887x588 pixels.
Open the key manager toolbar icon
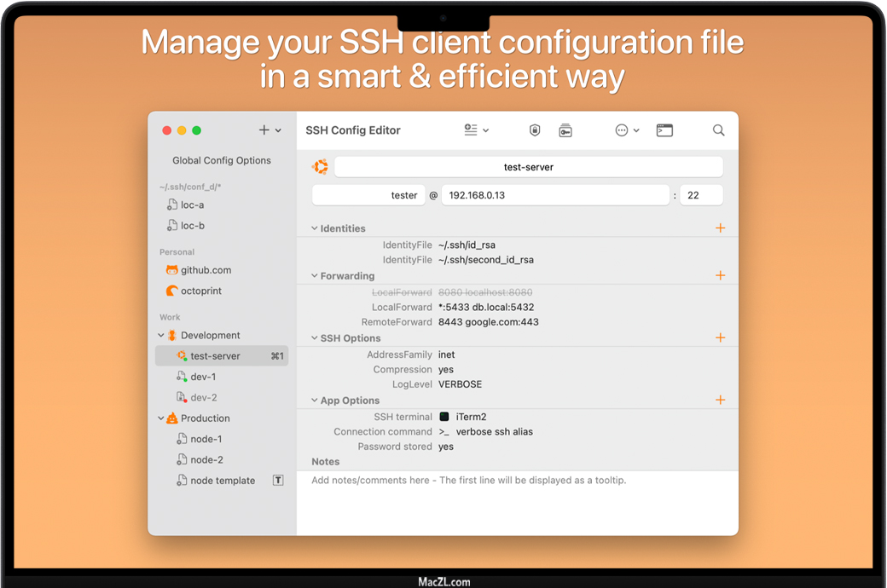pos(565,130)
